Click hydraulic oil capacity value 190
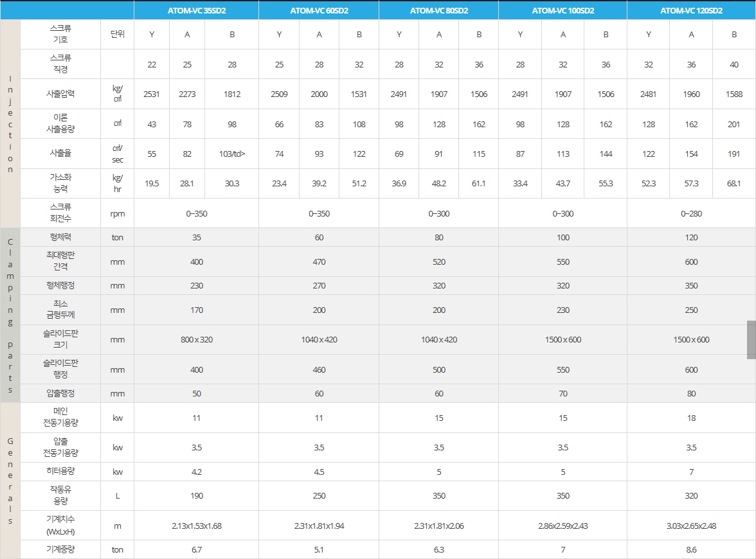The height and width of the screenshot is (559, 756). 197,496
